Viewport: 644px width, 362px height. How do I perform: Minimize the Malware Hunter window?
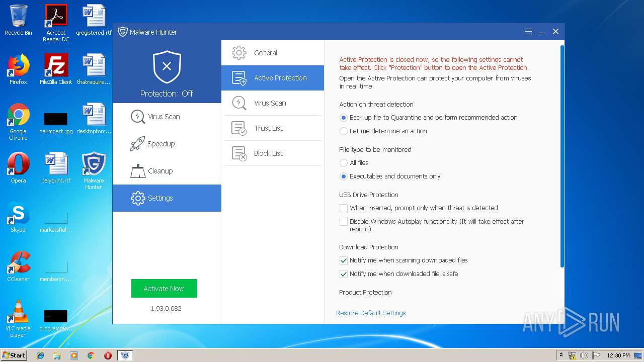(542, 32)
